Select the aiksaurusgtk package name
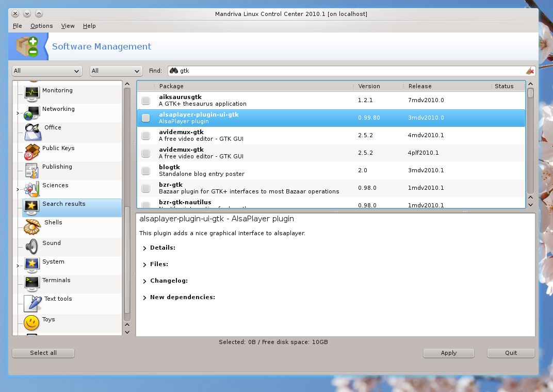 click(x=180, y=97)
